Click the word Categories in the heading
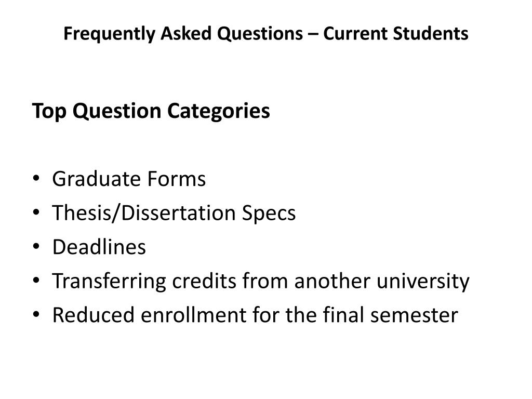 click(x=219, y=112)
